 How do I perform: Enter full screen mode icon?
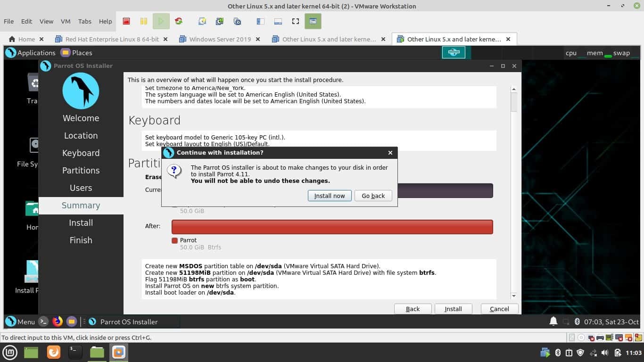(296, 21)
